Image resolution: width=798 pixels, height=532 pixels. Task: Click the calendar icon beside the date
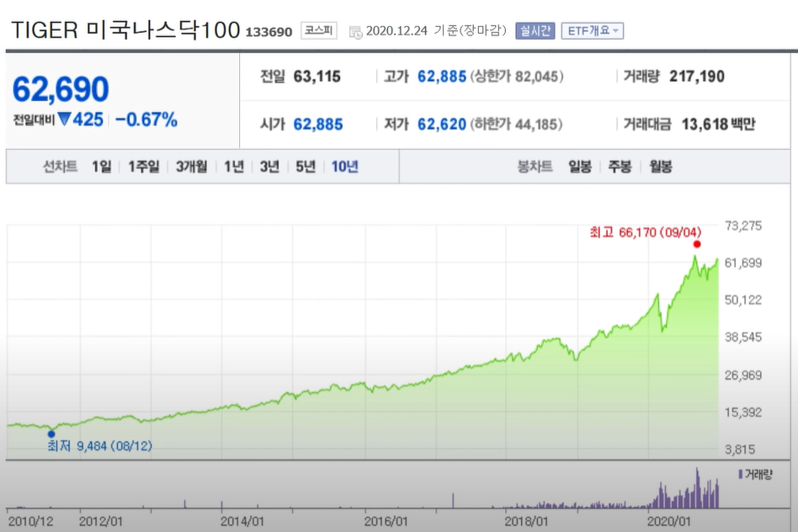[x=355, y=32]
